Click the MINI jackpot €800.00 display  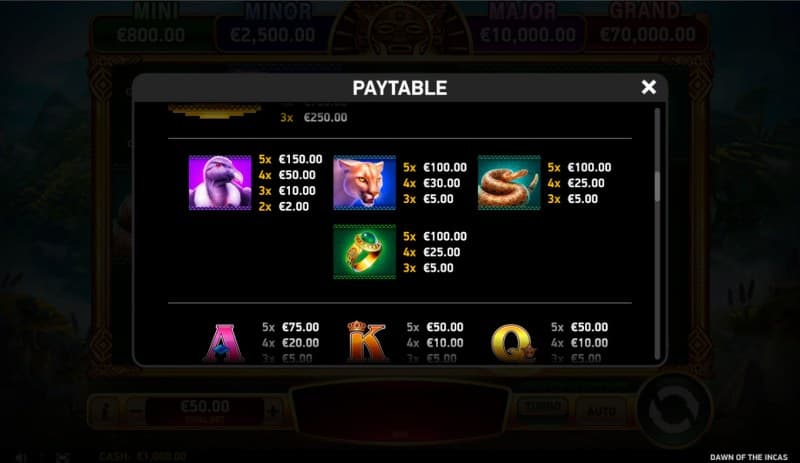pos(151,34)
